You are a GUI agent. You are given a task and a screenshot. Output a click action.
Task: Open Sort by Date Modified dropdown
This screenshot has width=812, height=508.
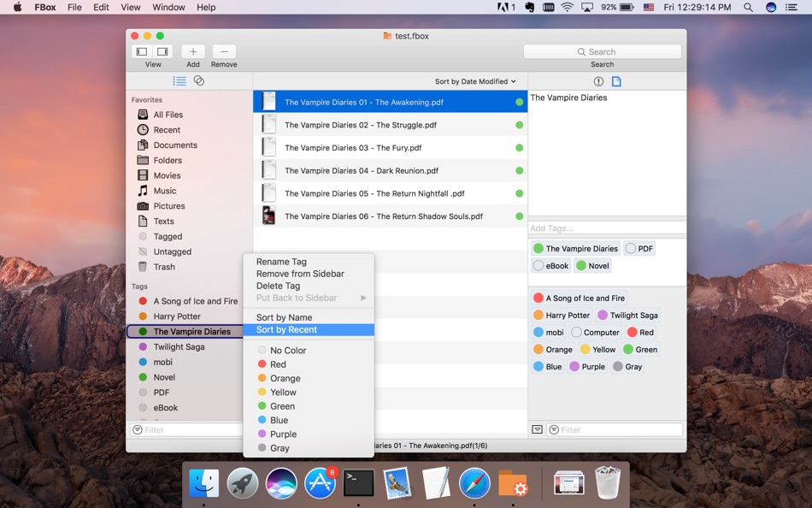pos(475,81)
